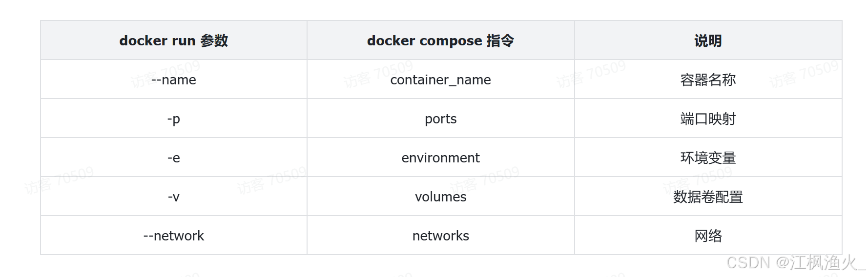The width and height of the screenshot is (868, 277).
Task: Click the "环境变量" description cell
Action: click(708, 158)
